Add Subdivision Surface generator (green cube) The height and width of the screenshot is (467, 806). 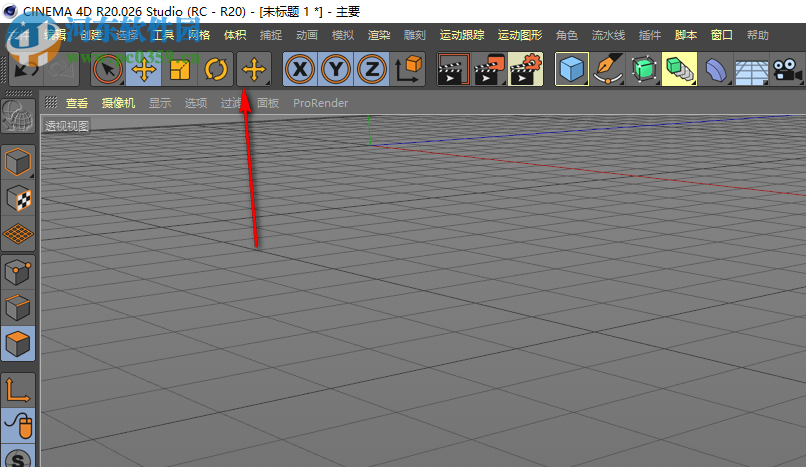tap(644, 69)
